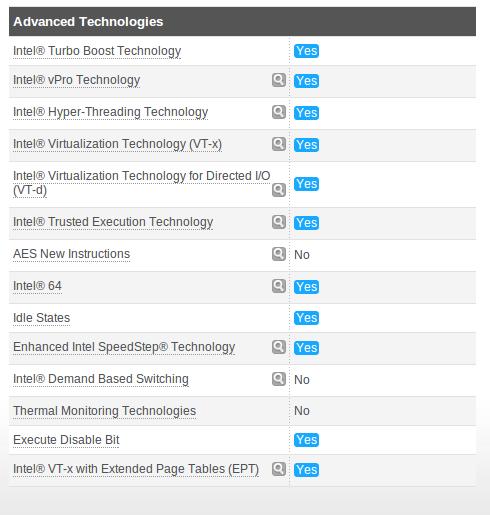Screen dimensions: 490x515
Task: Select magnifier icon for Extended Page Tables (EPT)
Action: click(x=279, y=469)
